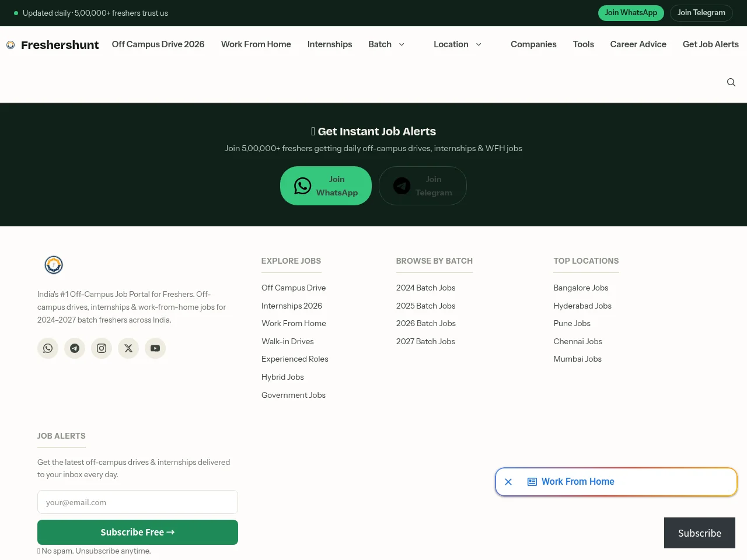Open Get Job Alerts in navigation

[x=711, y=44]
